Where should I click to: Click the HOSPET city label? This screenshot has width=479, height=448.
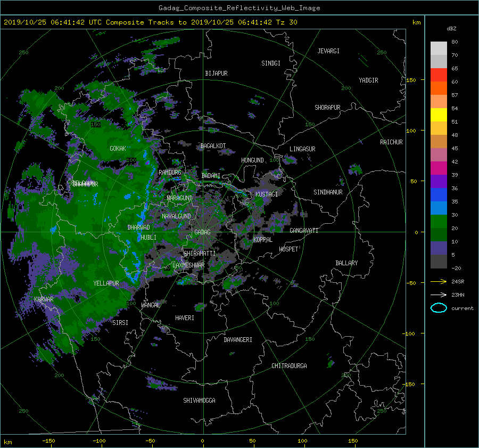pyautogui.click(x=288, y=249)
